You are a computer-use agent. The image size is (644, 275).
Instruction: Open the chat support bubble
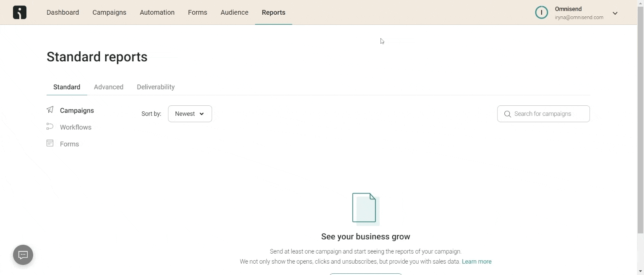pyautogui.click(x=23, y=255)
